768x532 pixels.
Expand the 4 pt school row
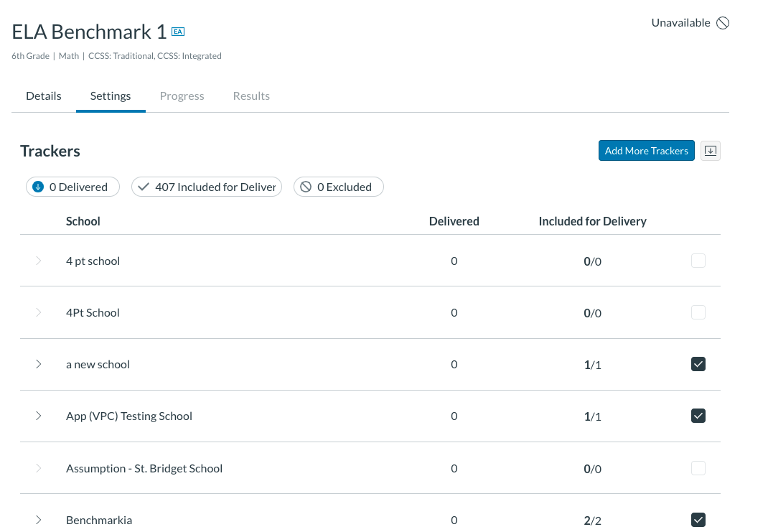point(38,261)
